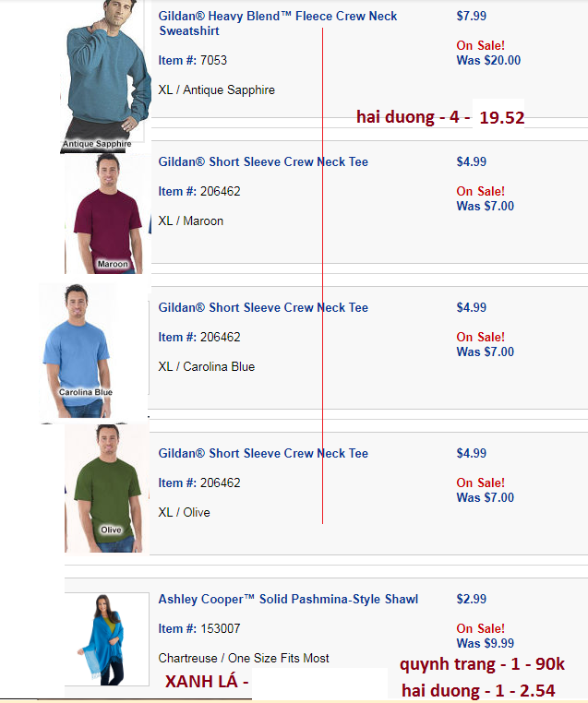The width and height of the screenshot is (588, 703).
Task: Click the $2.99 shawl price
Action: pos(472,599)
